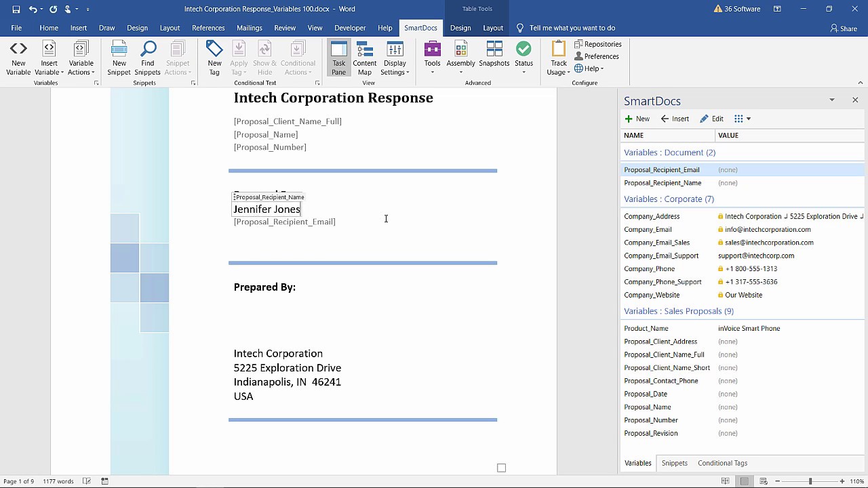This screenshot has width=868, height=488.
Task: Select Product_Name variable row
Action: coord(743,328)
